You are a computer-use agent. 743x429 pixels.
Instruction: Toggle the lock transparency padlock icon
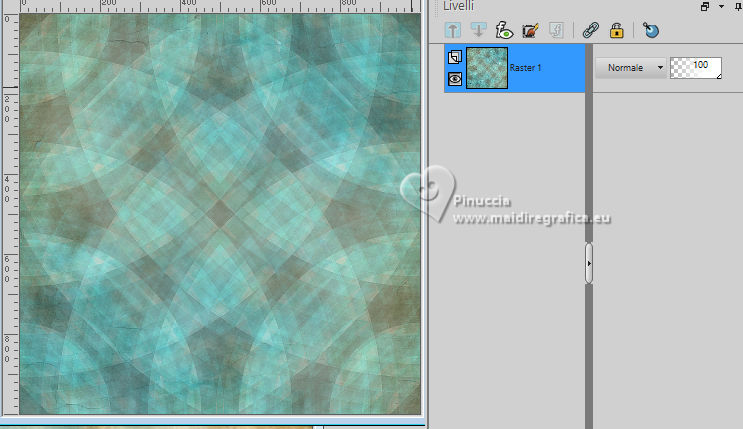616,30
